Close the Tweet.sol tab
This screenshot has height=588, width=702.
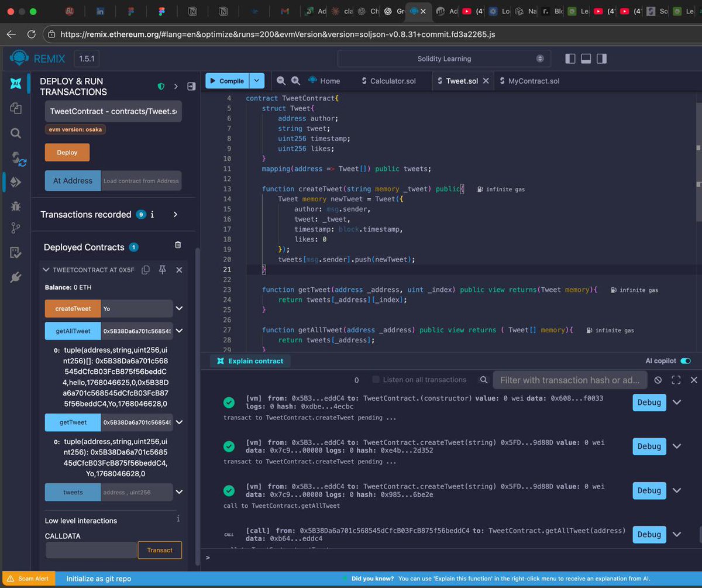click(486, 81)
